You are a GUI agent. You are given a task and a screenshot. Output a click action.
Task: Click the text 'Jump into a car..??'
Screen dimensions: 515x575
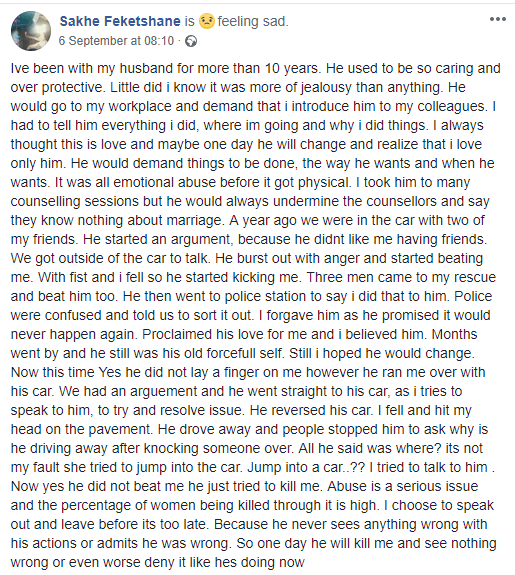coord(306,468)
